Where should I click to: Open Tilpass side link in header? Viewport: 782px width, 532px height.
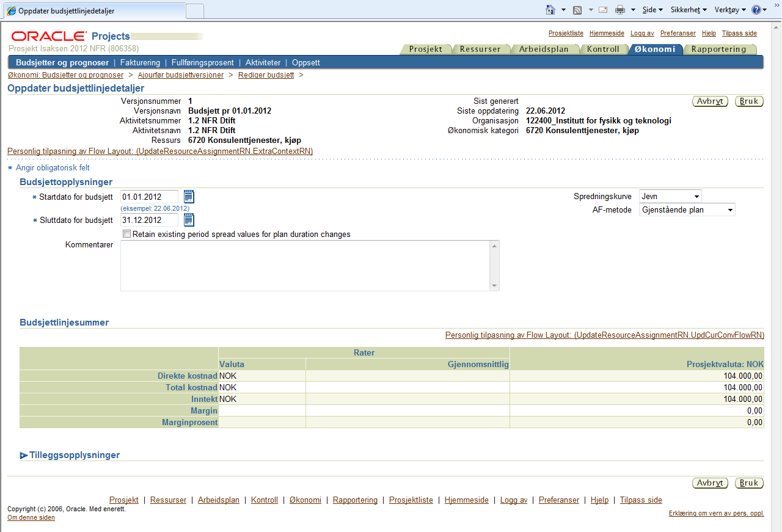click(739, 34)
